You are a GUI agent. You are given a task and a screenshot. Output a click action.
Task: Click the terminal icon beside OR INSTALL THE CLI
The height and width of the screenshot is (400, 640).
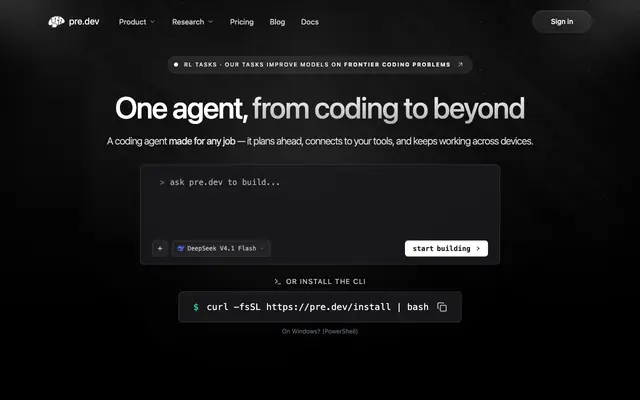[278, 282]
